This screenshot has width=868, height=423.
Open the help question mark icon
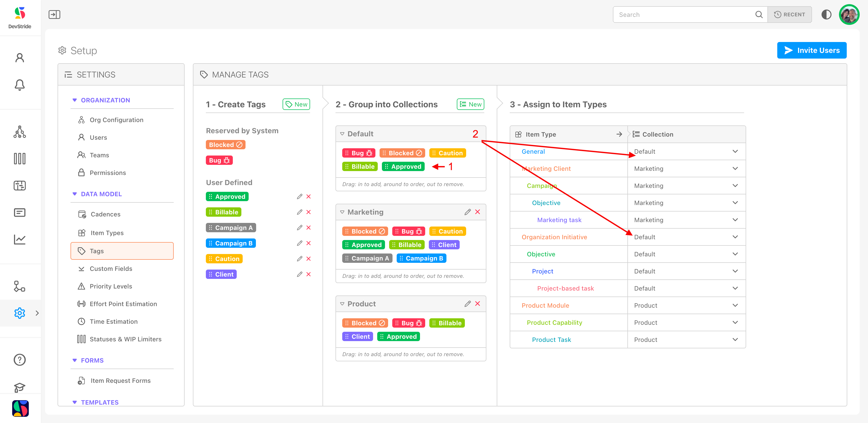[x=19, y=360]
